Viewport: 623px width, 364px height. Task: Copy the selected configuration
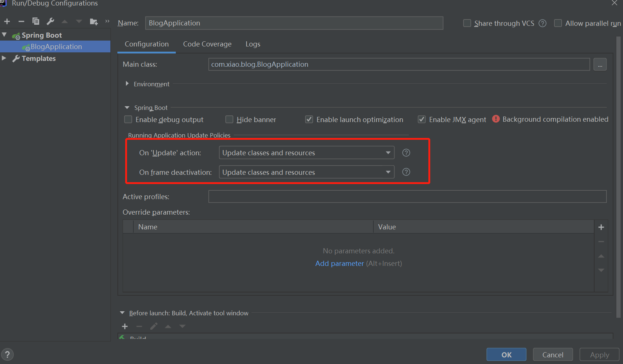click(x=36, y=21)
